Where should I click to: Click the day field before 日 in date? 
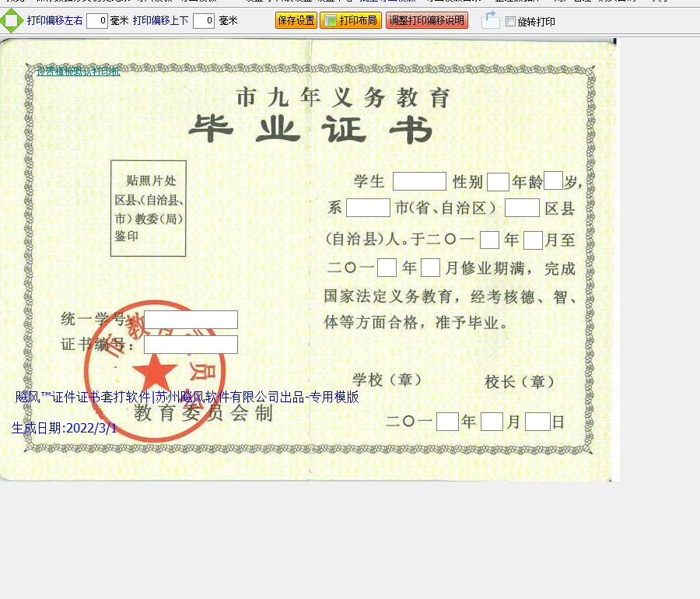pos(537,422)
